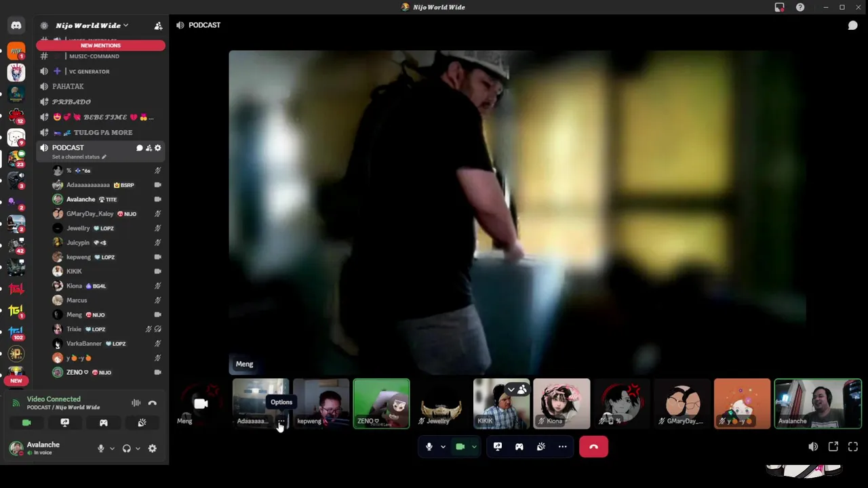The height and width of the screenshot is (488, 868).
Task: Open PODCAST channel text chat icon
Action: coord(140,148)
